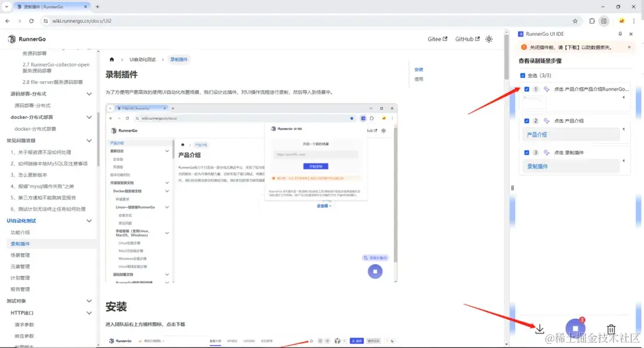This screenshot has height=348, width=644.
Task: Open sidebar item 6、测试计划无法终止任务如何处理
Action: point(48,209)
